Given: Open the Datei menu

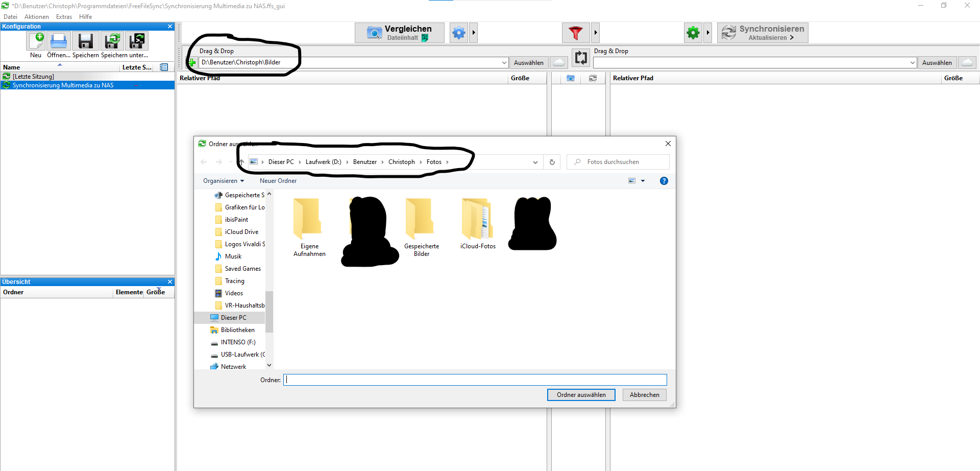Looking at the screenshot, I should click(10, 17).
